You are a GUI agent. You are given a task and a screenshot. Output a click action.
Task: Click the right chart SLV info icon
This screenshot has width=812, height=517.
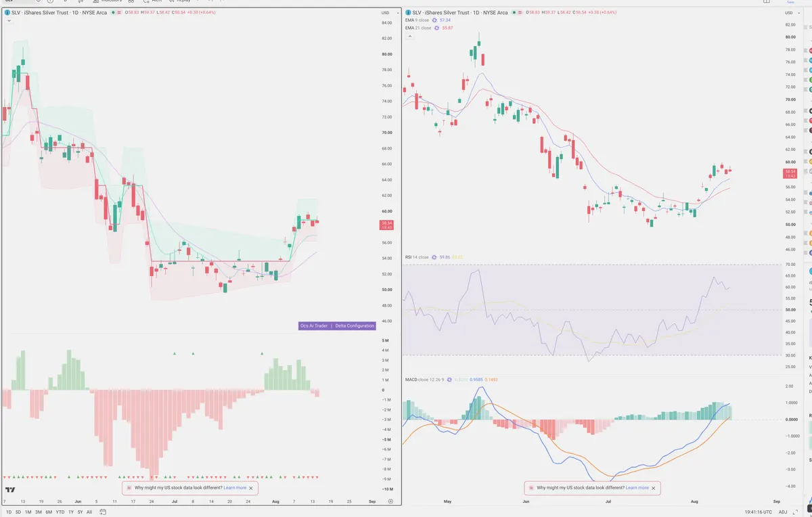tap(408, 12)
